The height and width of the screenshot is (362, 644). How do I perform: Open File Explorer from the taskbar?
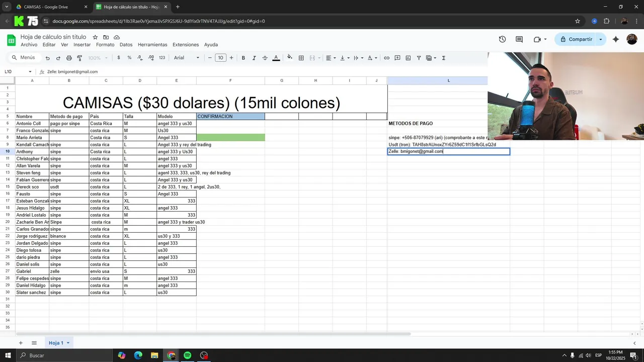click(x=154, y=355)
